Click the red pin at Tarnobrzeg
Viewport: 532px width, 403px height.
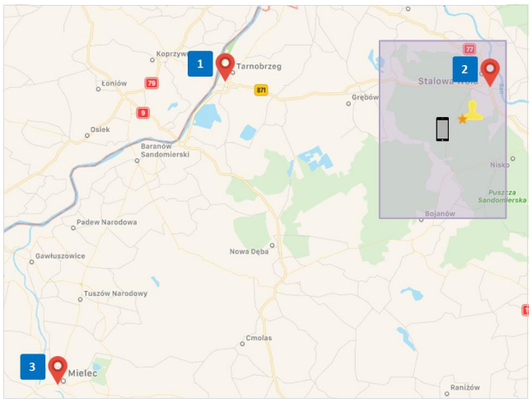(x=225, y=68)
